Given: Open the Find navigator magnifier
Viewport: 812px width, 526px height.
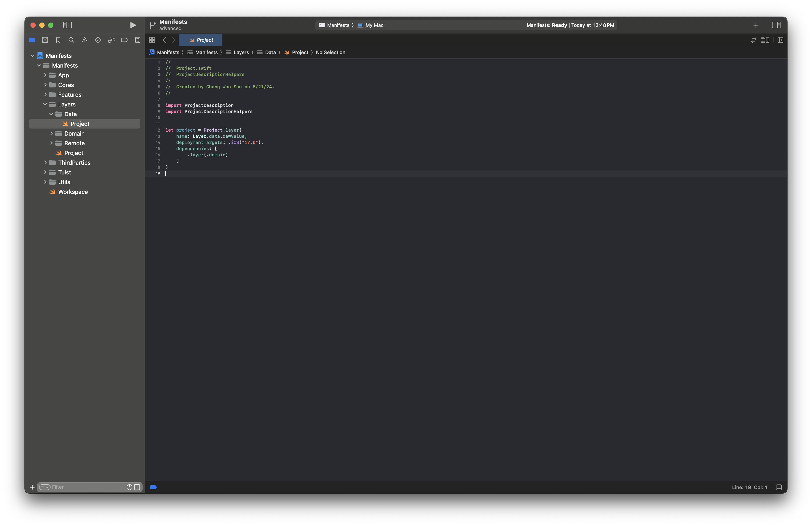Looking at the screenshot, I should pos(71,40).
